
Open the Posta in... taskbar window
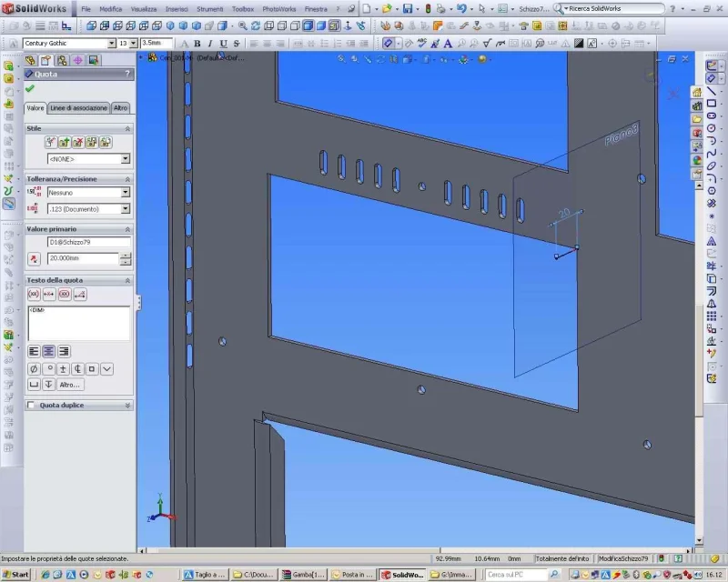[x=352, y=575]
